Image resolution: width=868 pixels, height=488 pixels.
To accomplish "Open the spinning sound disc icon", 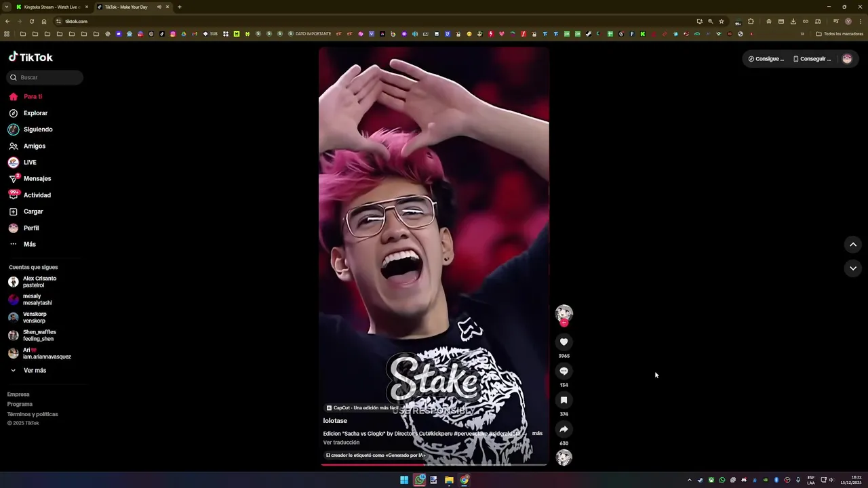I will [x=564, y=457].
